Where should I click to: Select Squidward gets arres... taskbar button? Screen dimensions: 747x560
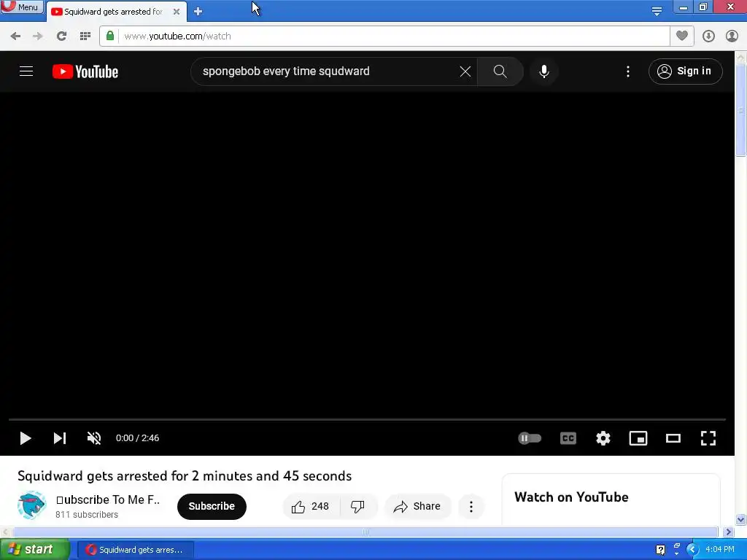click(x=136, y=550)
